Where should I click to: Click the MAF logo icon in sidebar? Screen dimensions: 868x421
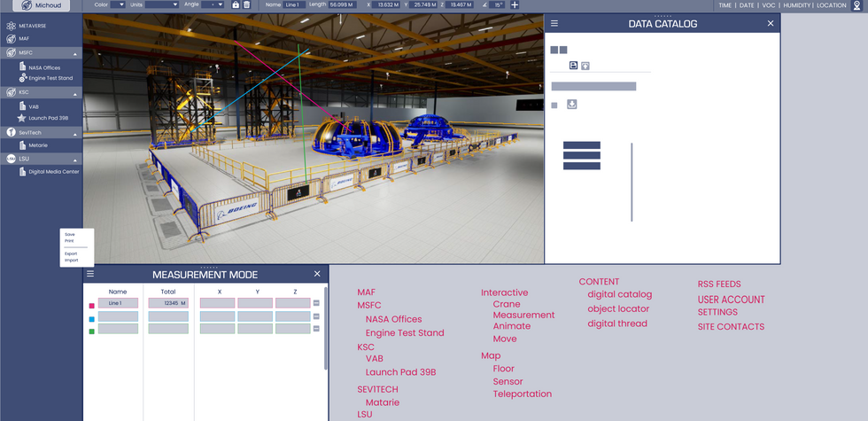(11, 39)
